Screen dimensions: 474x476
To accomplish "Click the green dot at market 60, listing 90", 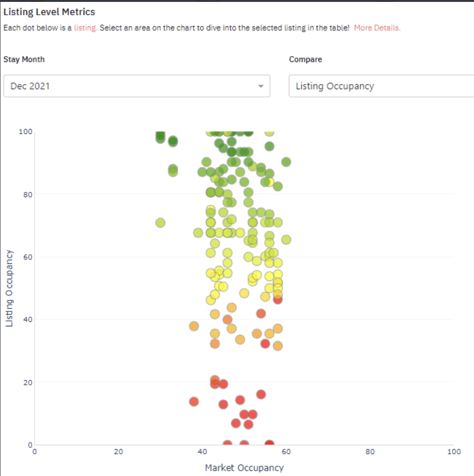I will tap(286, 162).
